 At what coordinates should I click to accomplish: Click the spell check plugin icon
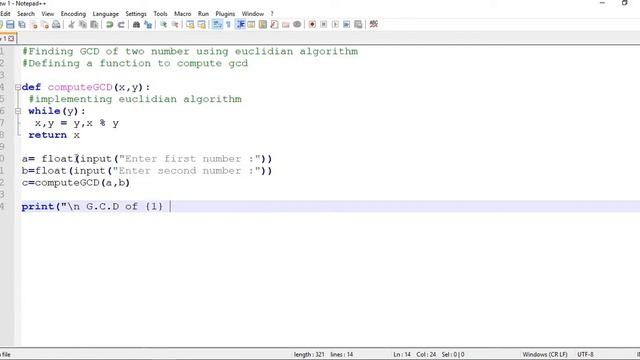point(373,24)
